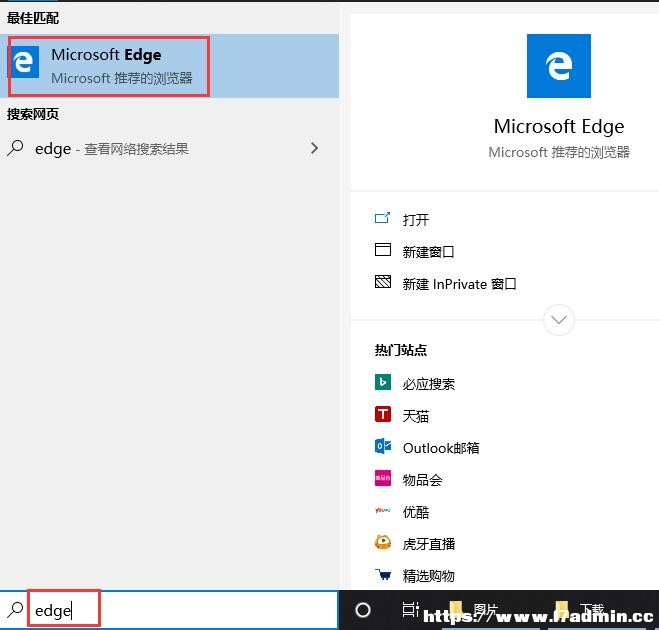This screenshot has height=630, width=659.
Task: Click the search box containing edge
Action: pyautogui.click(x=169, y=610)
